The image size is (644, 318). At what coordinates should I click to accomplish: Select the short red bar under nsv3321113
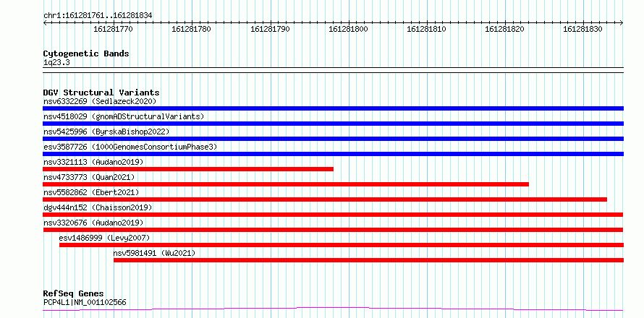tap(188, 169)
